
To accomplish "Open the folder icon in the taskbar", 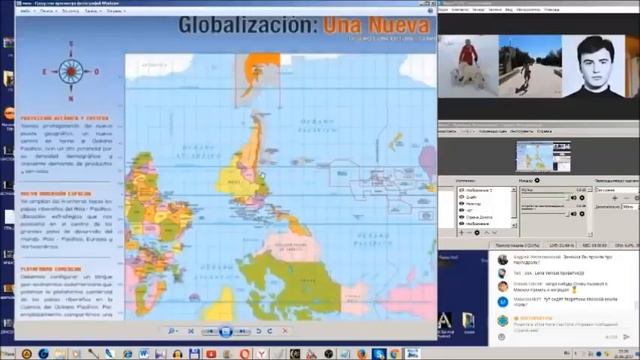I will point(60,354).
